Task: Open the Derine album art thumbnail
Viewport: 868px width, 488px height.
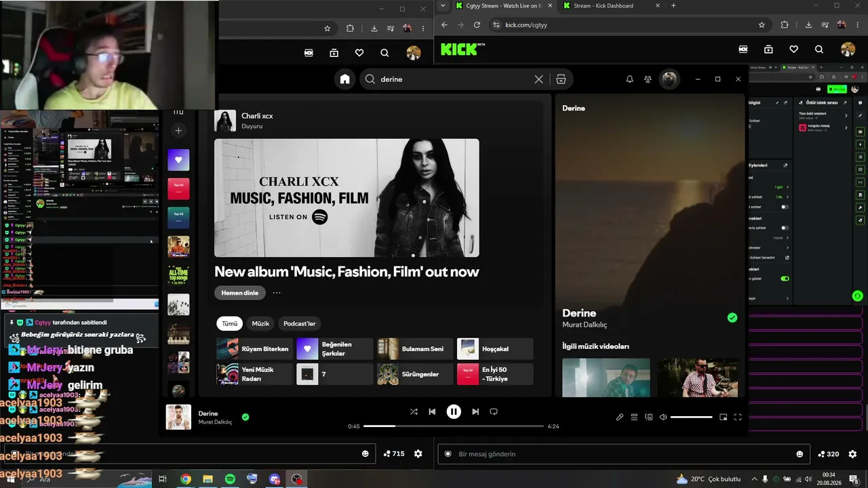Action: (179, 418)
